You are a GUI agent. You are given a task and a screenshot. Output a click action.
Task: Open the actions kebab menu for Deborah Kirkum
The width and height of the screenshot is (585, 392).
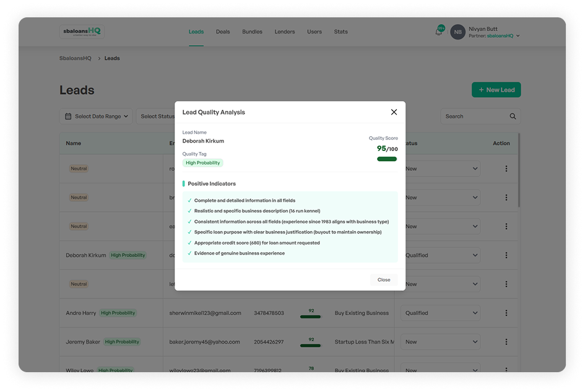506,255
